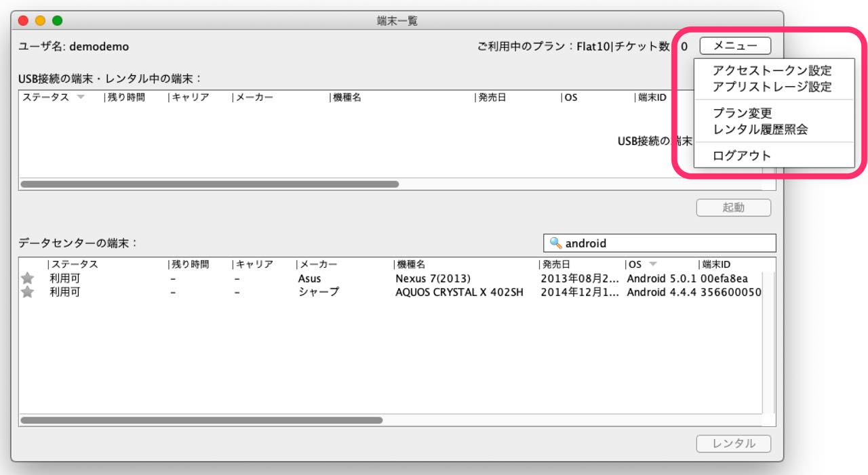Click the 起動 button
Screen dimensions: 868x475
click(x=734, y=207)
